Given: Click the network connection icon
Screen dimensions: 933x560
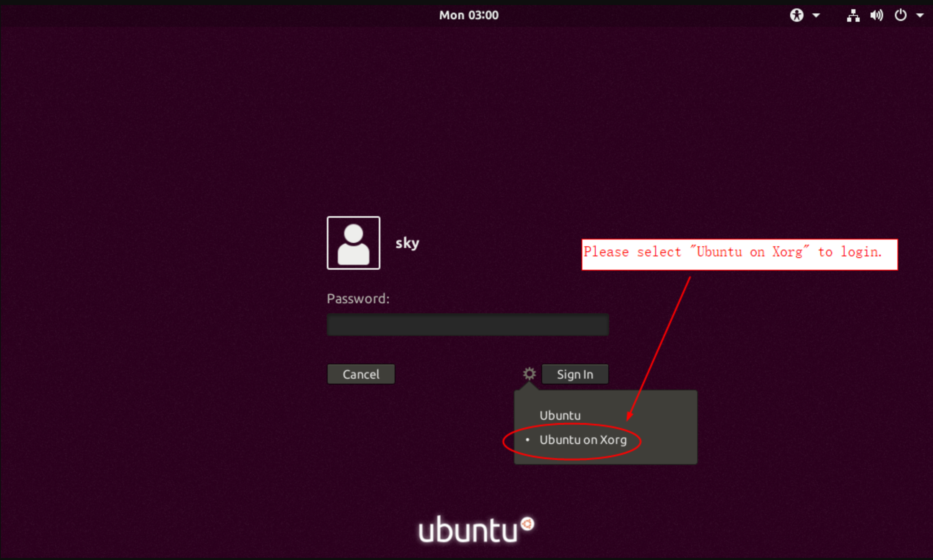Looking at the screenshot, I should click(x=853, y=15).
